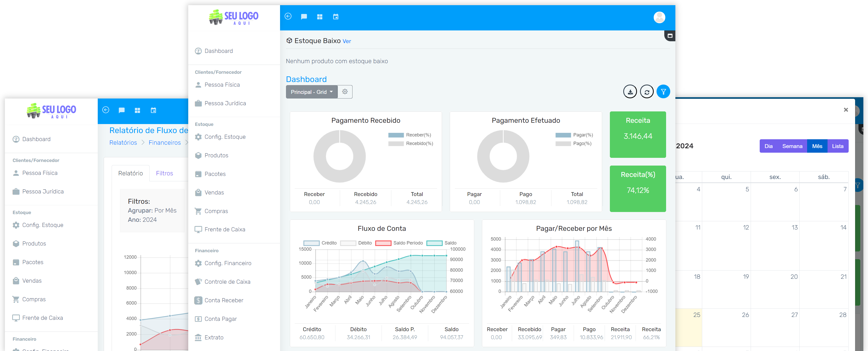Viewport: 868px width, 351px height.
Task: Select Mês view in the calendar window
Action: point(817,146)
